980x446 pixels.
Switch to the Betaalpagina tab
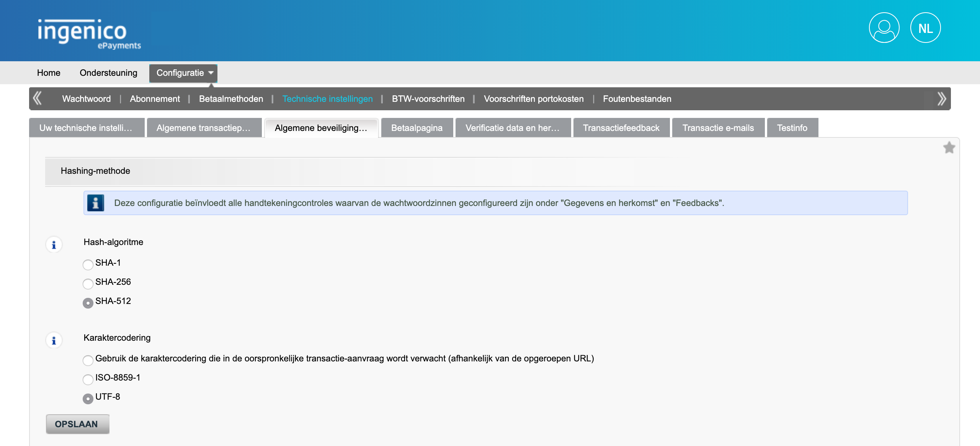point(417,128)
